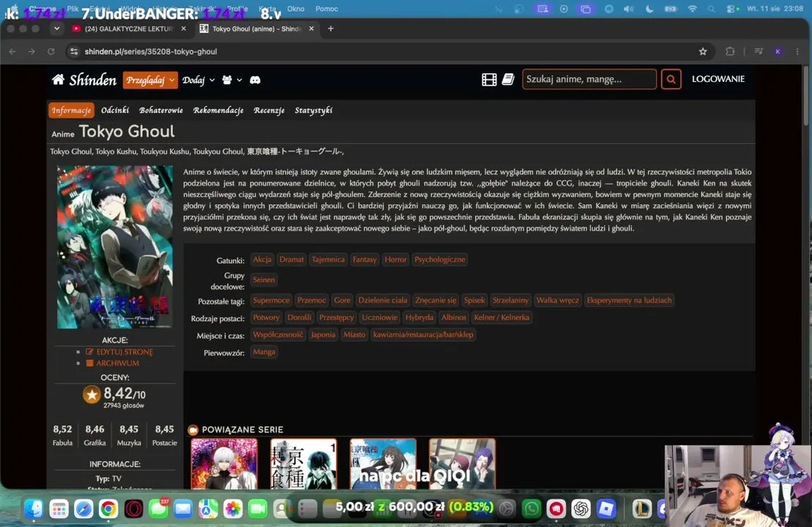Open Chrome three-dot menu
The height and width of the screenshot is (527, 812).
[797, 51]
